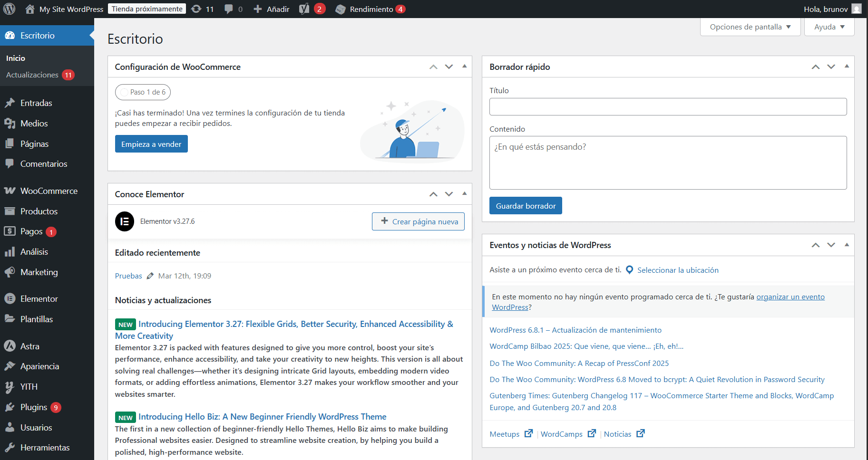Open the WordCamps external link
The width and height of the screenshot is (868, 460).
point(568,434)
